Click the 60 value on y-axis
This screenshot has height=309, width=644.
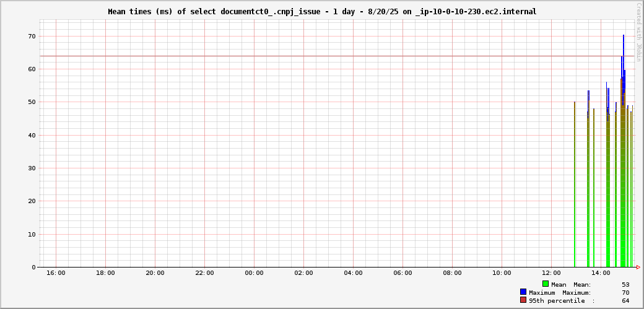tap(32, 69)
